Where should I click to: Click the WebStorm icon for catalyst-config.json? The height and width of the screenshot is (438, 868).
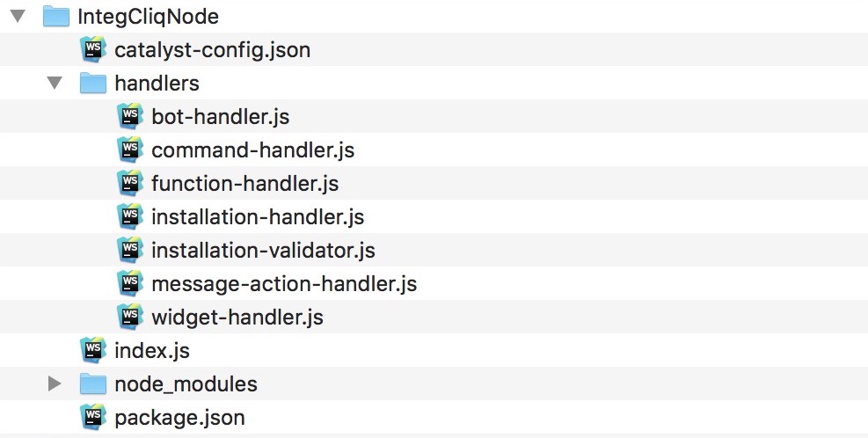tap(93, 49)
